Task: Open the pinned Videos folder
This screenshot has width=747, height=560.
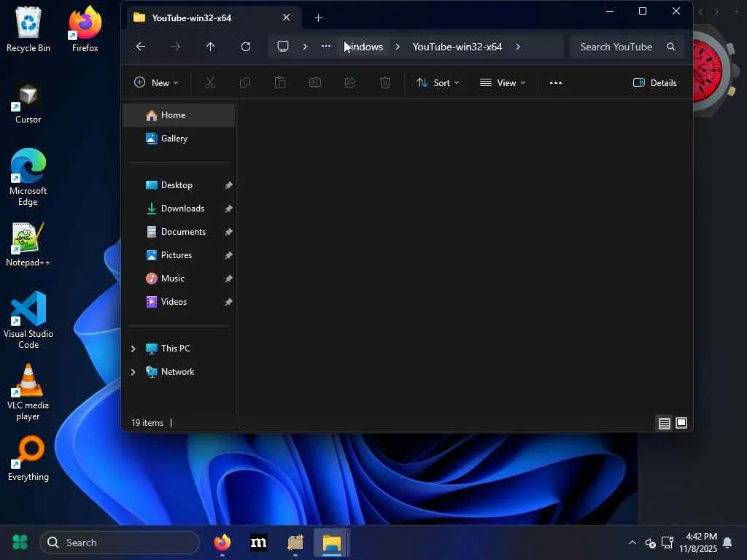Action: [179, 301]
